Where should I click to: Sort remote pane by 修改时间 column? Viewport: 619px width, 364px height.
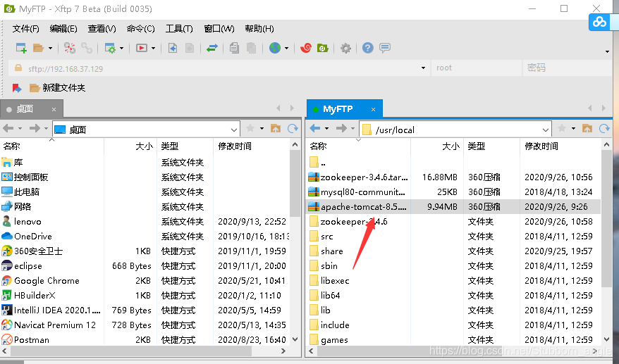561,146
